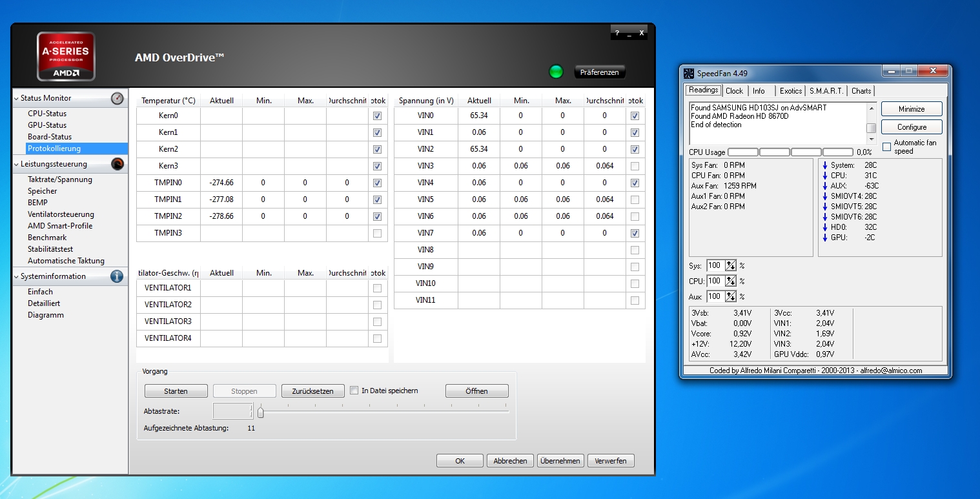
Task: Uncheck the TMPIN0 logging checkbox
Action: [377, 183]
